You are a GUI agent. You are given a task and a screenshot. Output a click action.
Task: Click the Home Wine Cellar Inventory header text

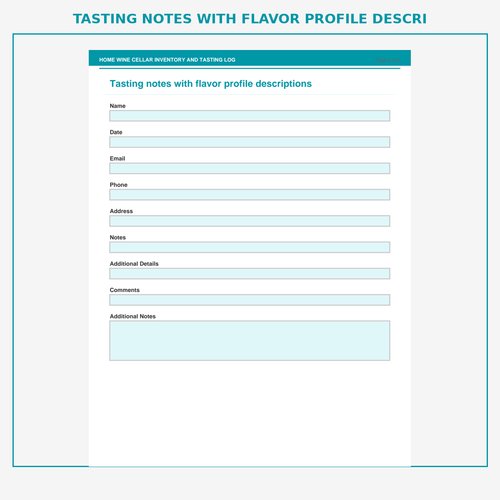167,60
